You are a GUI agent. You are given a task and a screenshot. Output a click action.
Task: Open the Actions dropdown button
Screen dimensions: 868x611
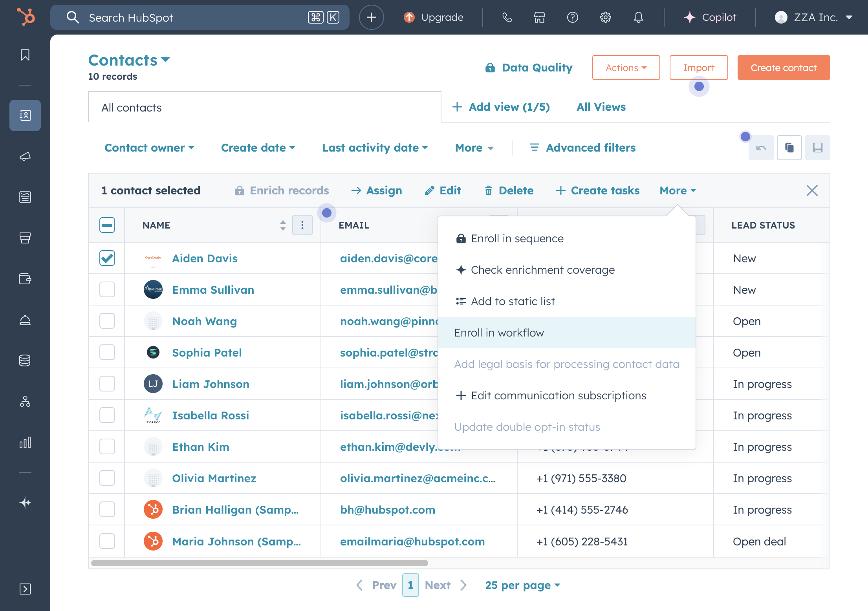626,68
